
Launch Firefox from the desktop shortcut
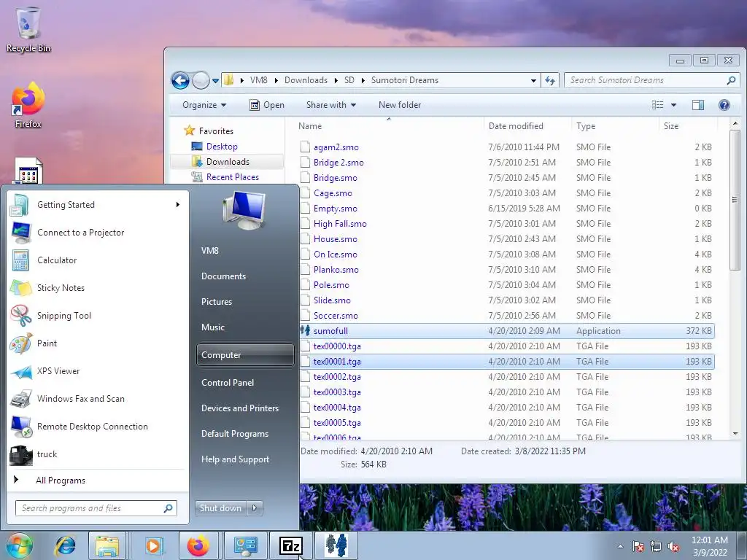click(28, 105)
